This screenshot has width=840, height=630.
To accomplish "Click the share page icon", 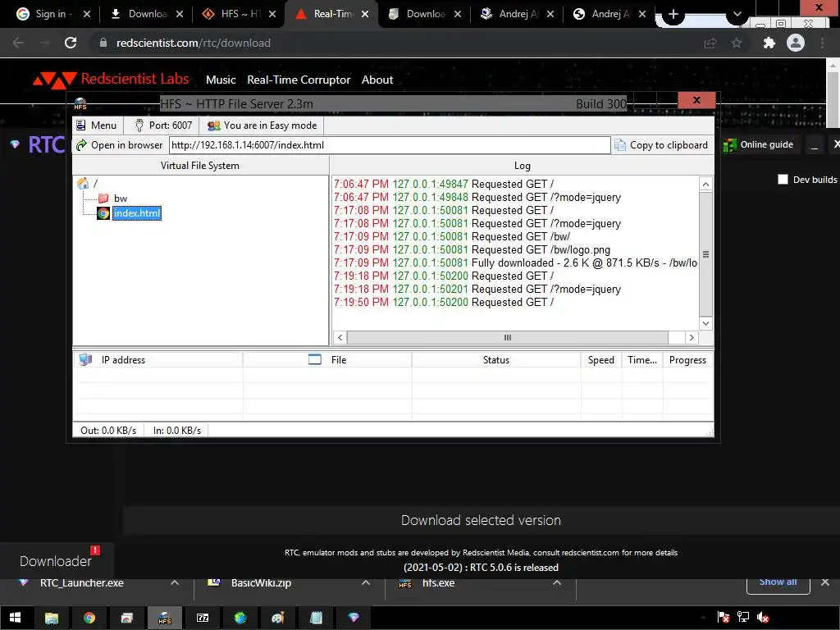I will [710, 43].
